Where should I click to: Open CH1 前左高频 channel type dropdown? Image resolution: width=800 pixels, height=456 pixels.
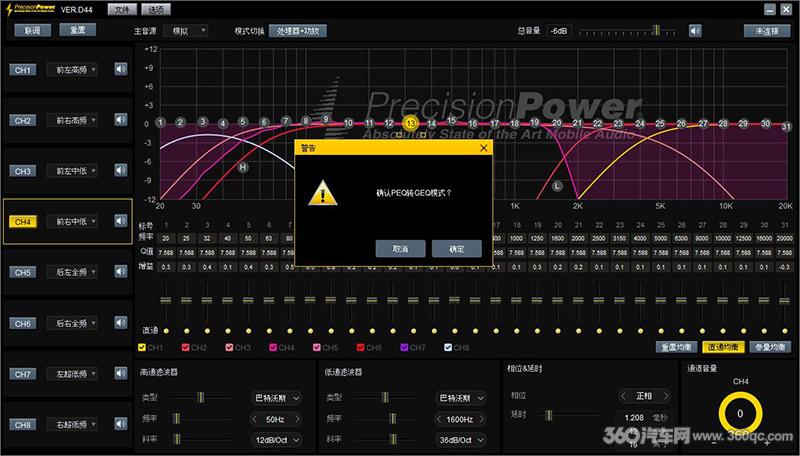point(72,69)
